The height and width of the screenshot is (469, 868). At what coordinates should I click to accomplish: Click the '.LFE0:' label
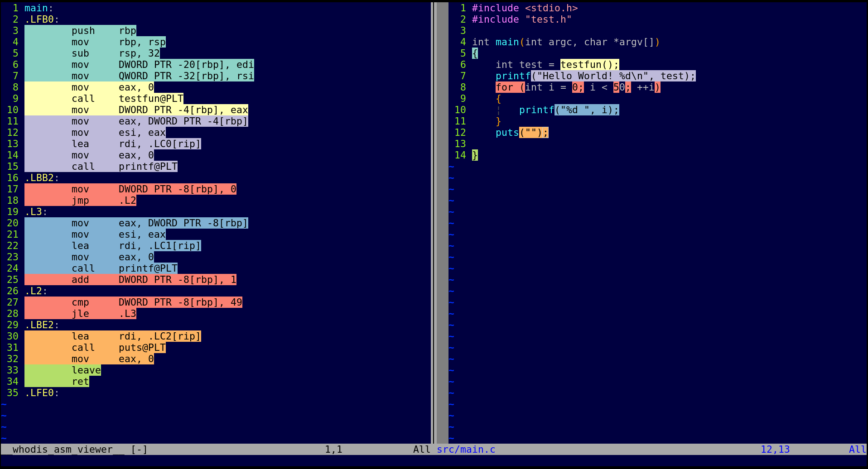(x=42, y=393)
